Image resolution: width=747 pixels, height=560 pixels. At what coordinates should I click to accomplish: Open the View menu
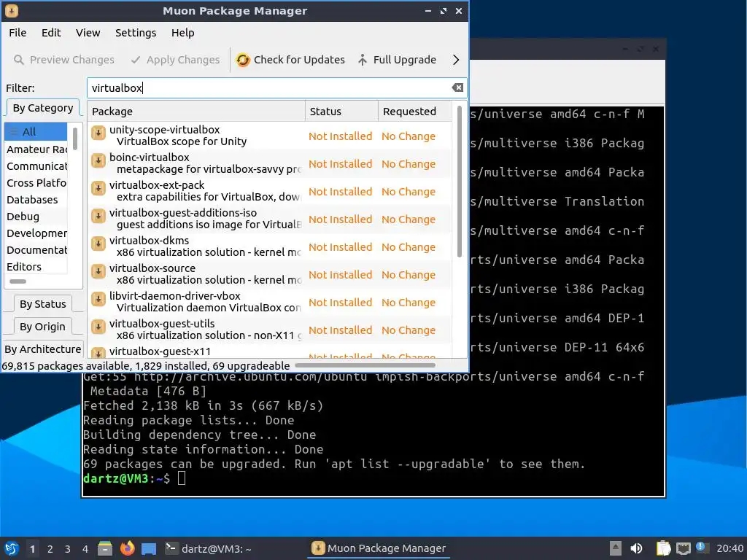[88, 33]
